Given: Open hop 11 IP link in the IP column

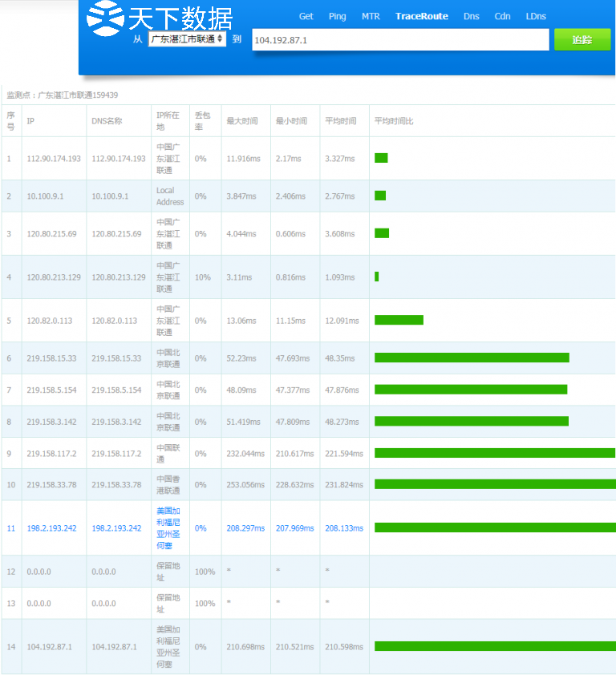Looking at the screenshot, I should click(x=51, y=528).
